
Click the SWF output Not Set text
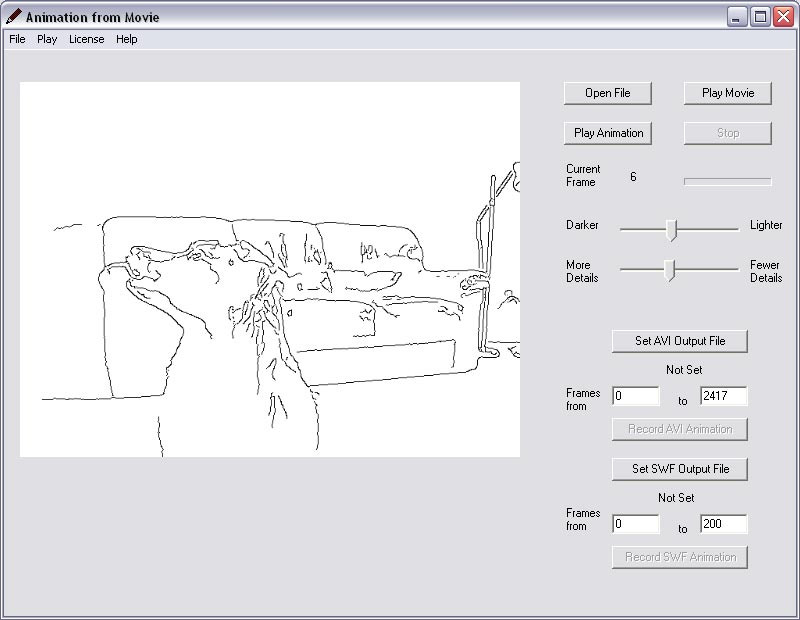click(x=676, y=498)
